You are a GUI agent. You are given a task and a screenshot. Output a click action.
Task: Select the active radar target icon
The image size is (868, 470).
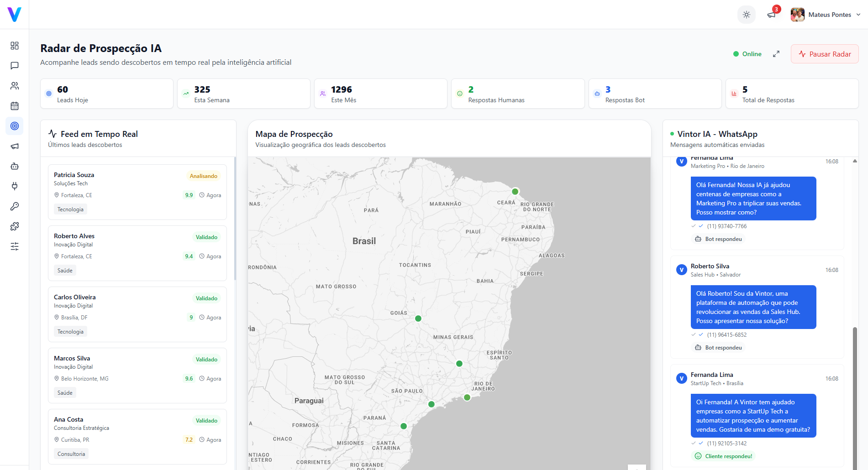pyautogui.click(x=14, y=126)
